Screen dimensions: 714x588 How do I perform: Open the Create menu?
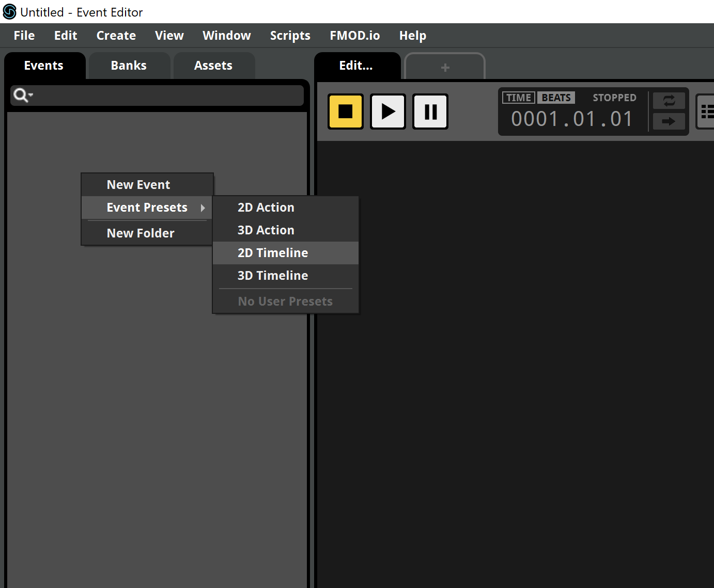(116, 36)
